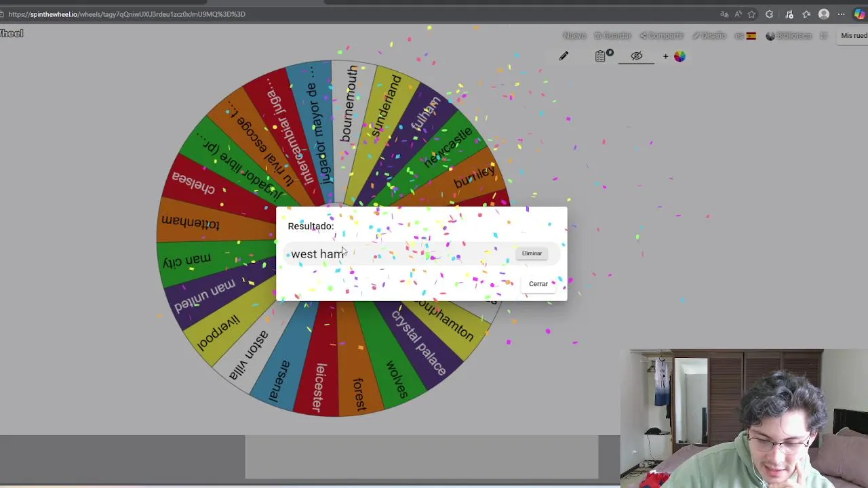Click the pencil edit wheel icon

click(564, 56)
